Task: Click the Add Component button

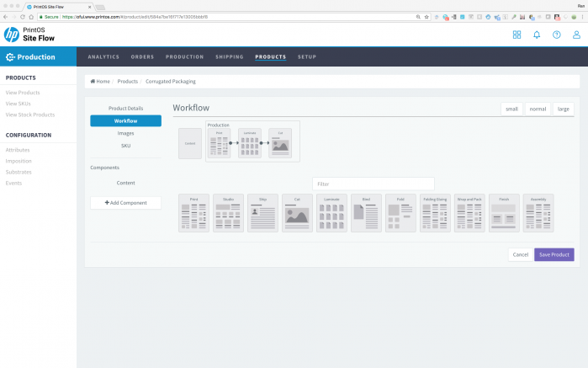Action: pos(125,203)
